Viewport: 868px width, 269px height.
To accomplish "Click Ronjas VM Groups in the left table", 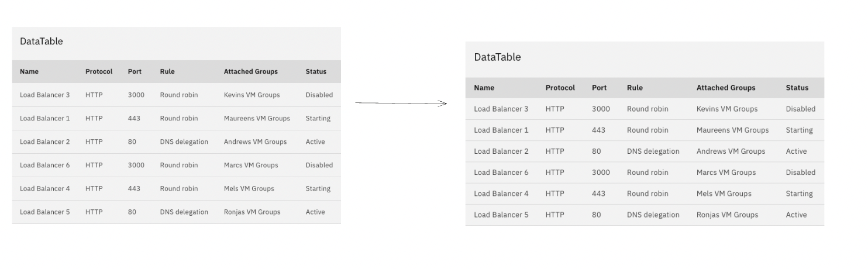I will 252,212.
